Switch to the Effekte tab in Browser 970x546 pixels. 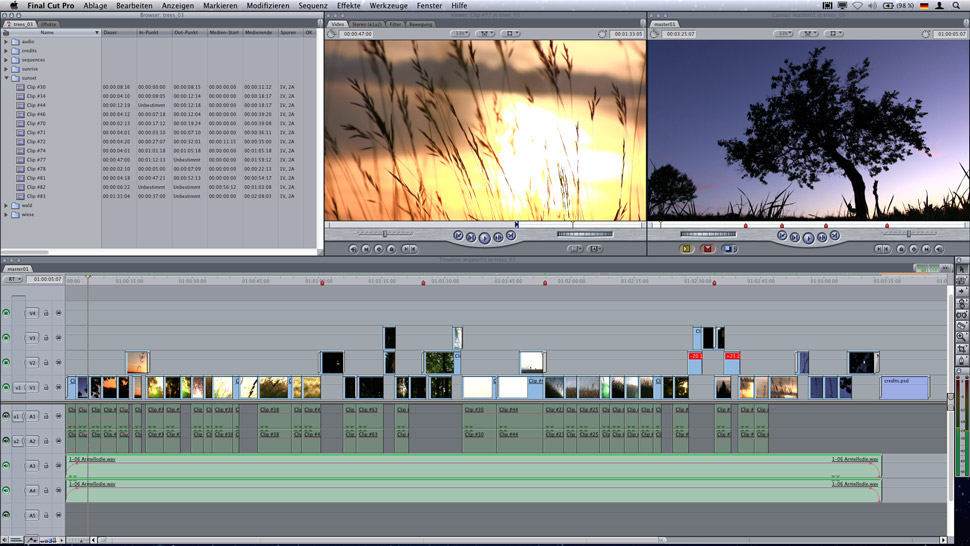click(48, 24)
